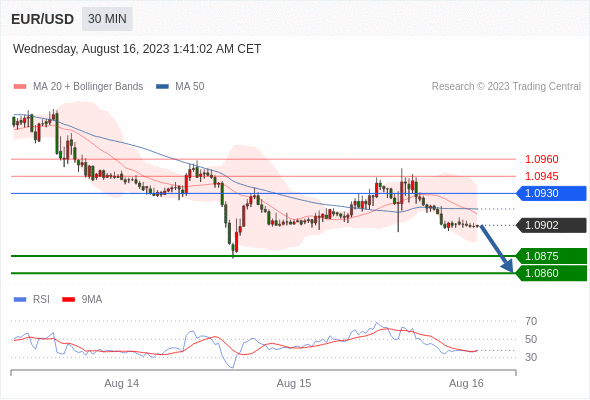
Task: Select the black 1.0902 current price tag
Action: point(551,225)
